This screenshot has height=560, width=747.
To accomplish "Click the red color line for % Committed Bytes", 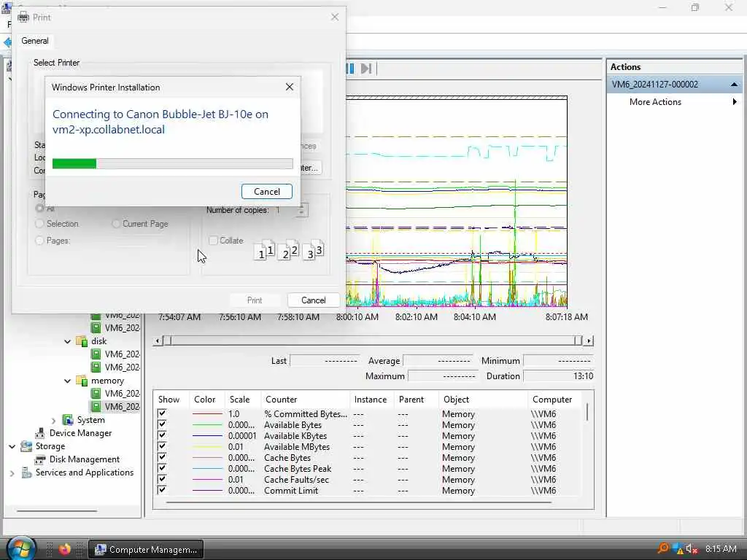I will [207, 414].
